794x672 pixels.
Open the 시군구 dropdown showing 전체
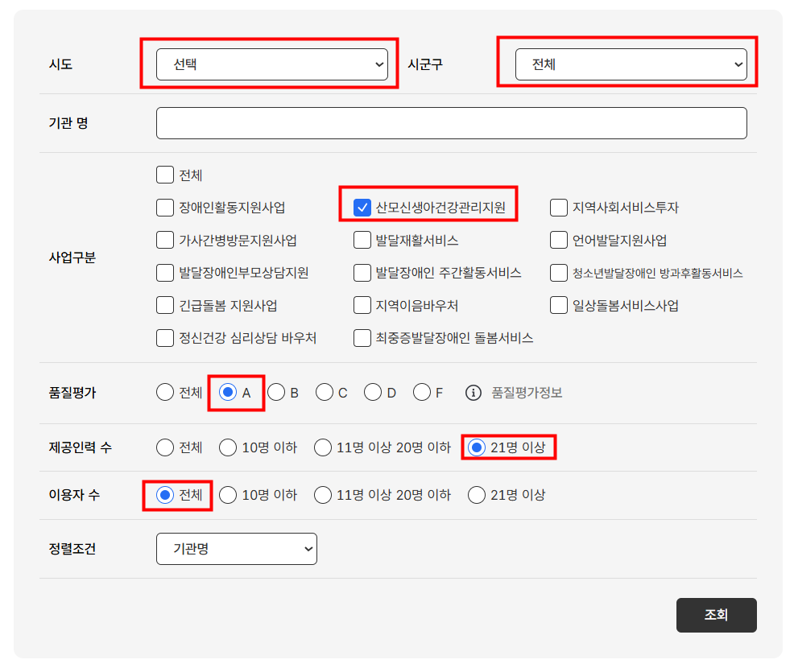[632, 64]
